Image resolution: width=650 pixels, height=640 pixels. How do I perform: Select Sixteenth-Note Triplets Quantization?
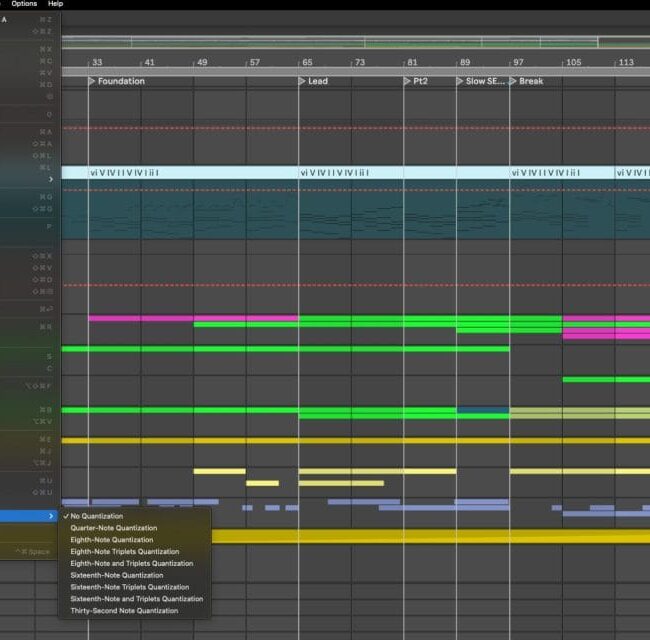[129, 587]
